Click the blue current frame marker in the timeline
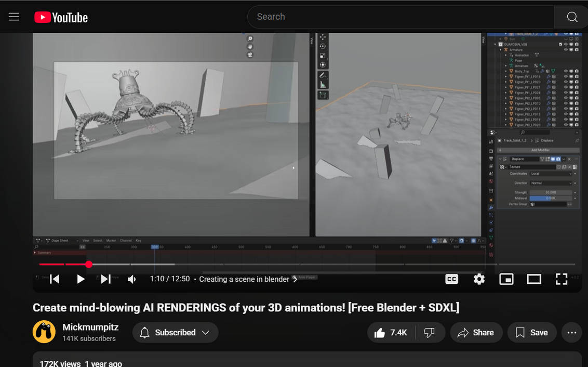Image resolution: width=588 pixels, height=367 pixels. [154, 247]
